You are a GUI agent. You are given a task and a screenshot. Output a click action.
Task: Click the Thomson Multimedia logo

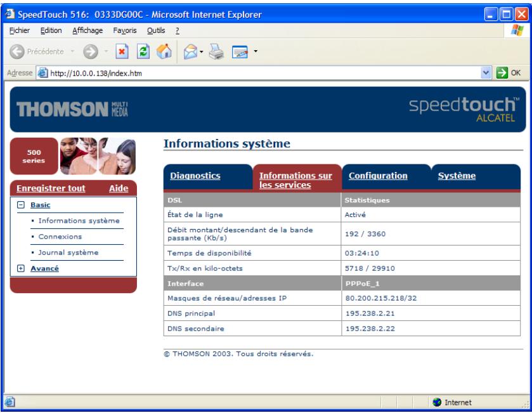pos(72,109)
